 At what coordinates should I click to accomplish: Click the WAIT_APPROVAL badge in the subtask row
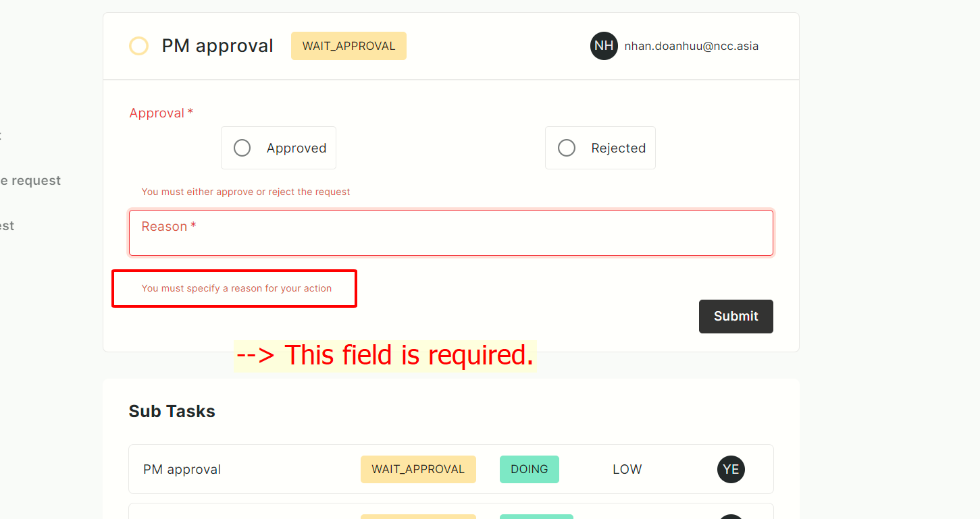pyautogui.click(x=418, y=469)
